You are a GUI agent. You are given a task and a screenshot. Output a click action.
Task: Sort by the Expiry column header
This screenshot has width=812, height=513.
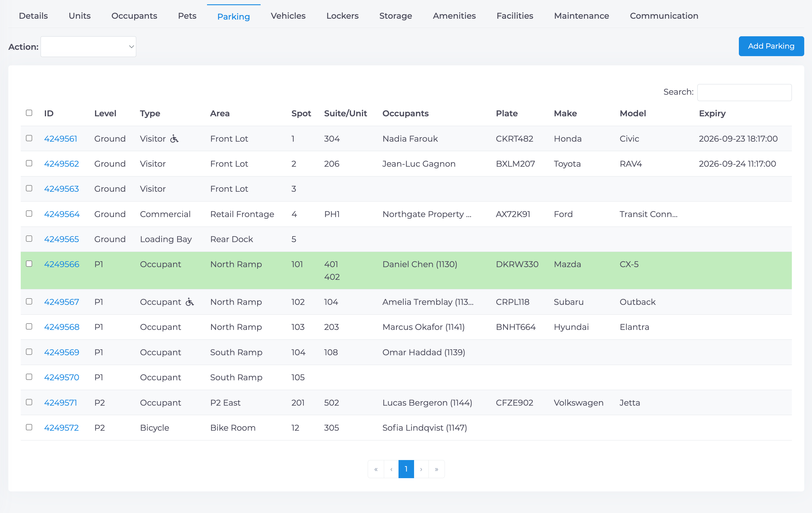click(x=712, y=113)
